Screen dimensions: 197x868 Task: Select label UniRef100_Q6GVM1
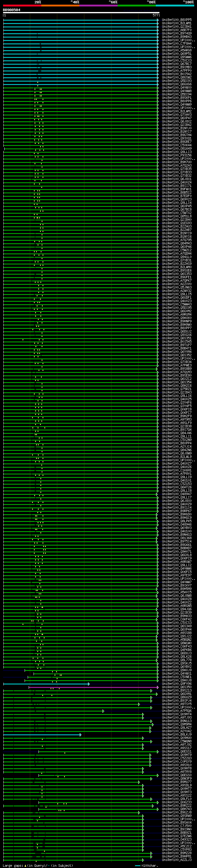(177, 694)
